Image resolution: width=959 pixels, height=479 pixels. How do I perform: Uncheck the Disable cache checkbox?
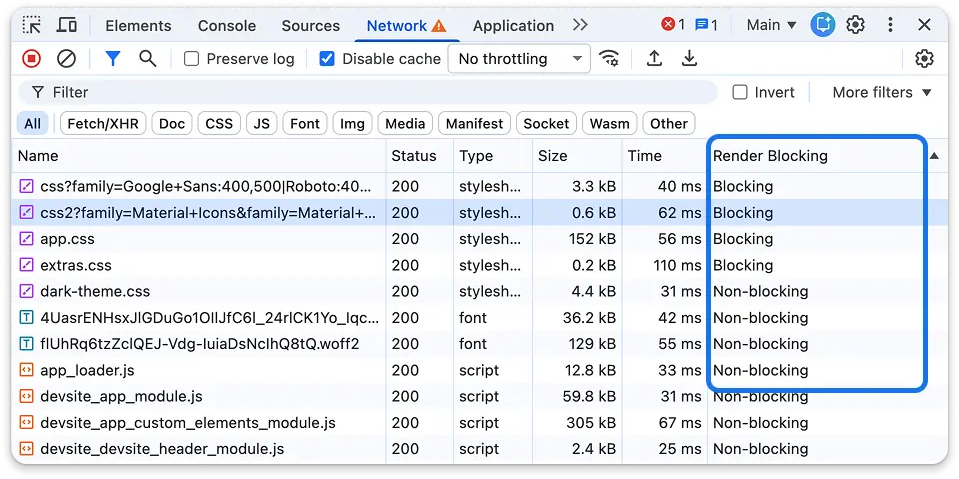[x=327, y=59]
